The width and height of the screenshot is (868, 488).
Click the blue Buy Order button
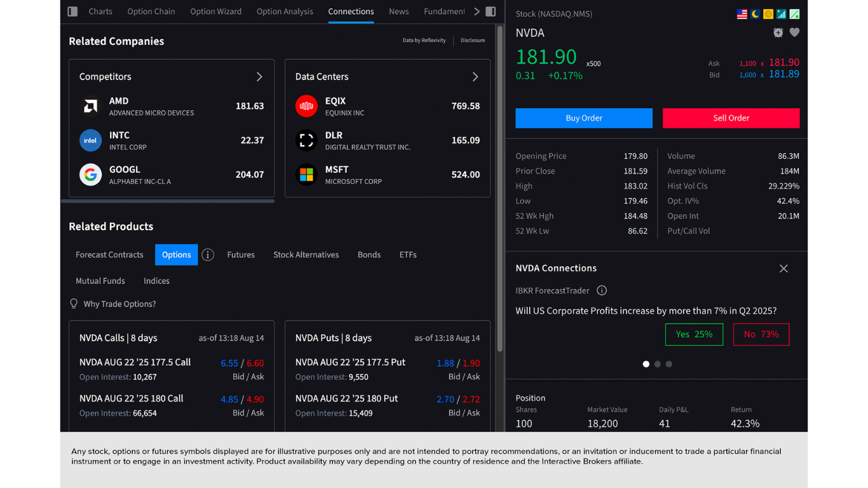tap(583, 118)
